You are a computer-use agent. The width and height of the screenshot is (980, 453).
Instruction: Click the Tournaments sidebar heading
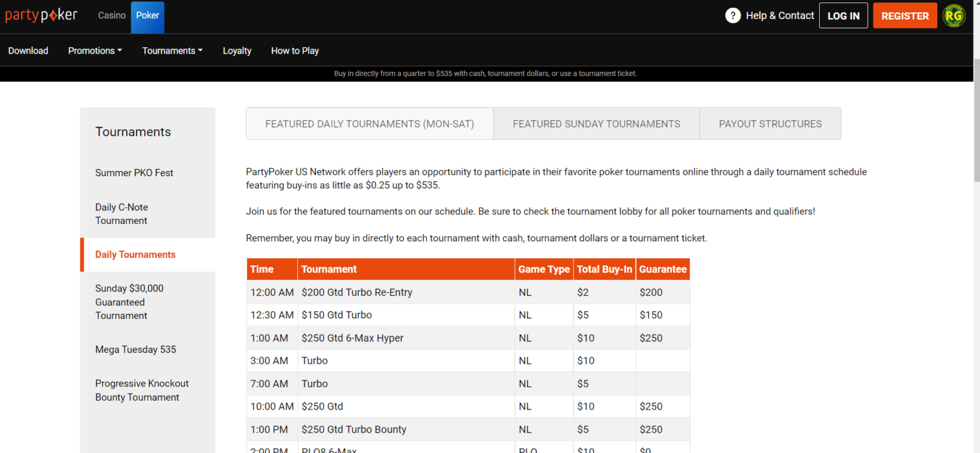[x=133, y=132]
